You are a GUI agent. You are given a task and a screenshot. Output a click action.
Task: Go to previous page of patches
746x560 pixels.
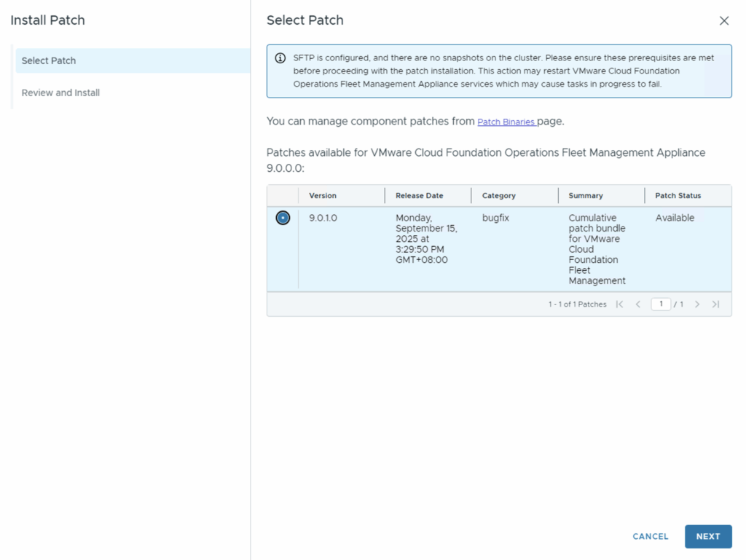point(638,304)
